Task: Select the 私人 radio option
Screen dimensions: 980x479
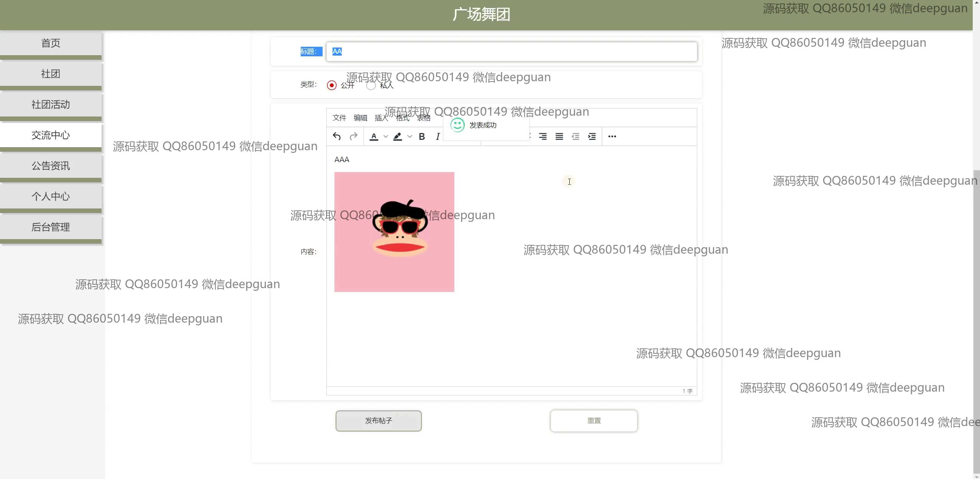Action: point(371,85)
